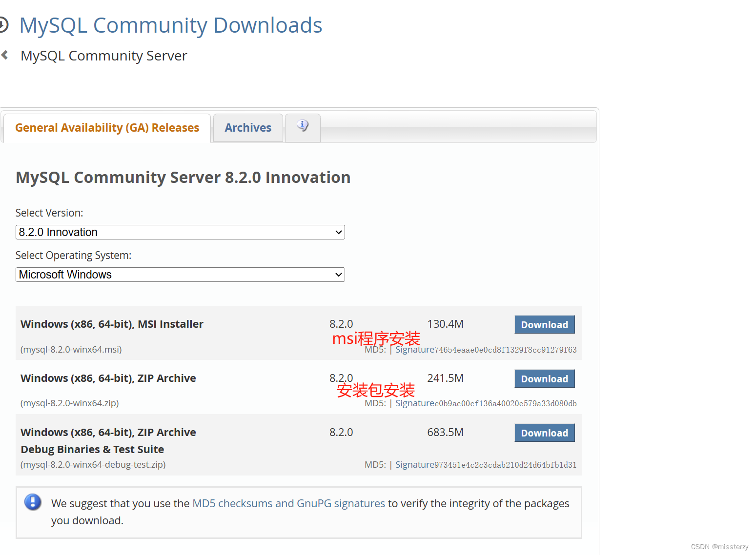This screenshot has width=756, height=555.
Task: Download the MSI Installer 130.4M package
Action: tap(545, 325)
